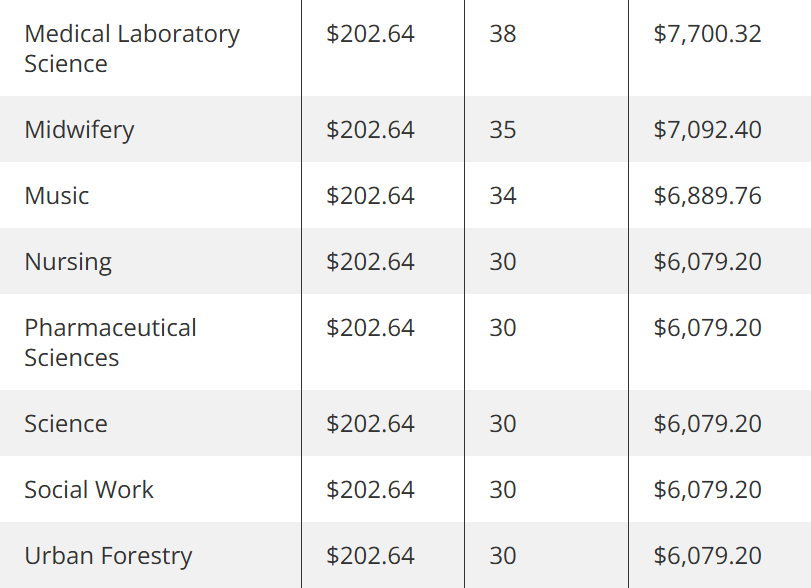
Task: Click the Social Work row label
Action: point(89,490)
